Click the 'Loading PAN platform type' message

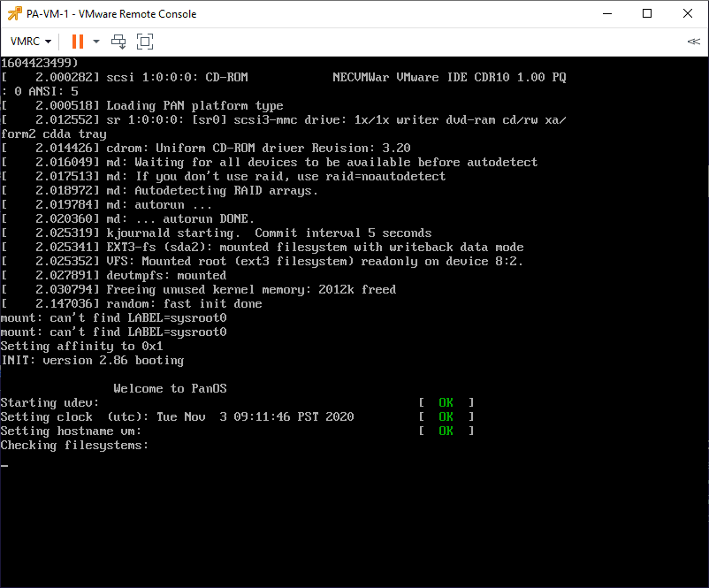[142, 106]
